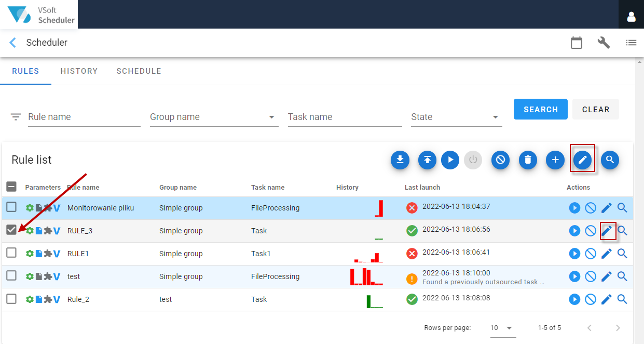Click the block toolbar button in Rule list

click(500, 160)
